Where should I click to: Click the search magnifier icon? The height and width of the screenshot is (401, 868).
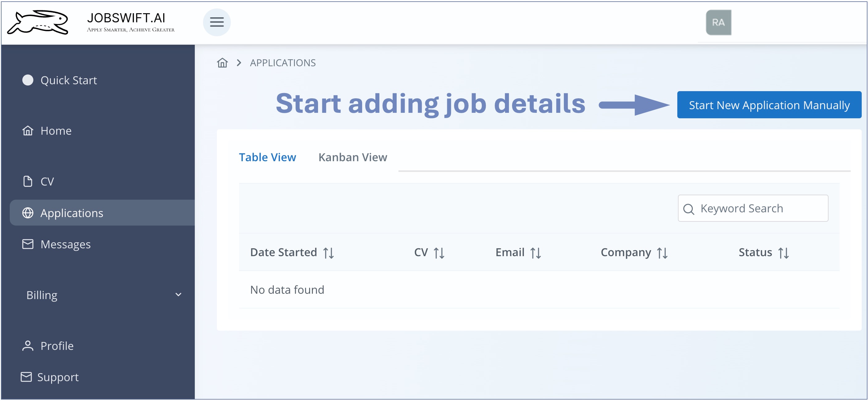(688, 209)
